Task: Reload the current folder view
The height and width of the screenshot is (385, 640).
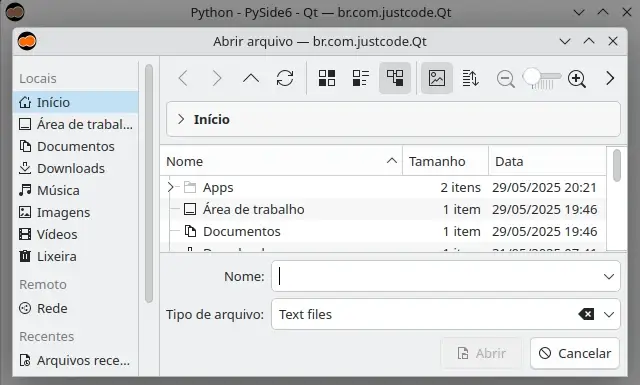Action: point(285,78)
